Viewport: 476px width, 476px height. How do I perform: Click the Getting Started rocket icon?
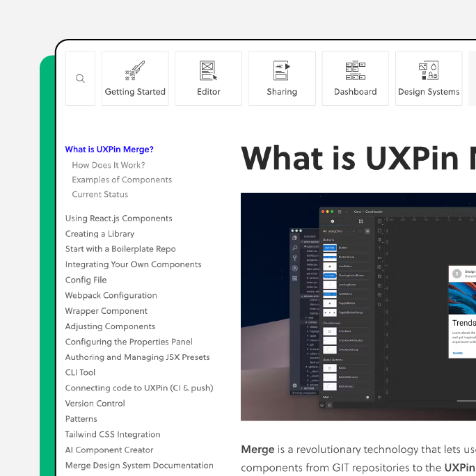click(x=135, y=70)
